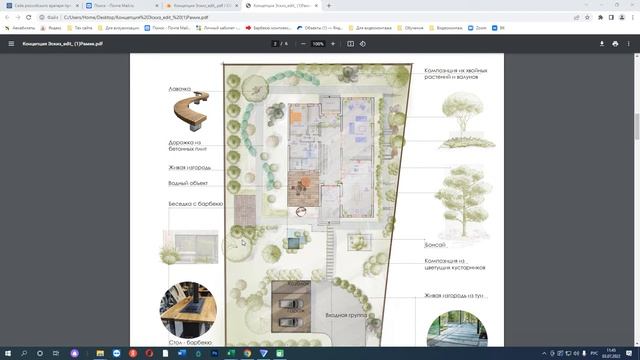Open Chrome from the taskbar
Viewport: 640px width, 360px height.
(x=247, y=353)
